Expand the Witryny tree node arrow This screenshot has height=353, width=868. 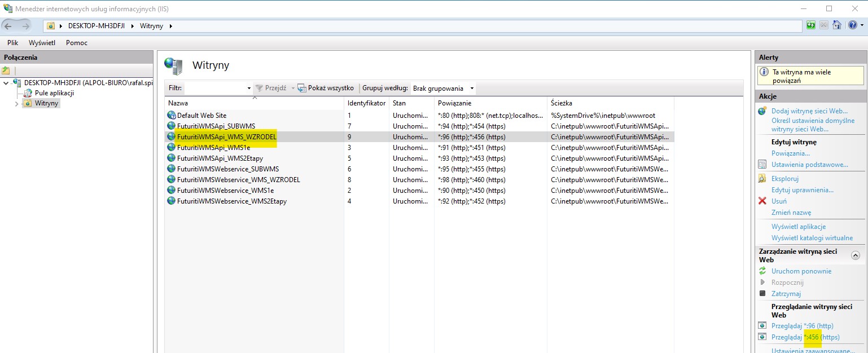pos(16,104)
